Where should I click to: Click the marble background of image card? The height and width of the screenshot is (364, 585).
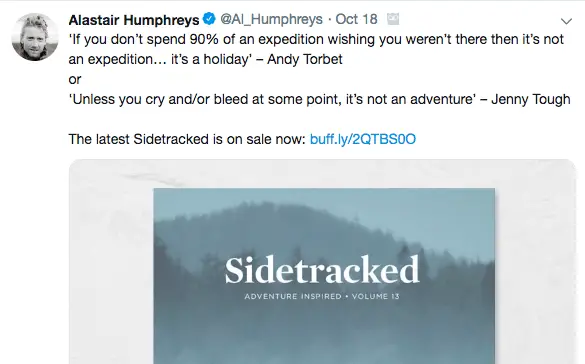[111, 261]
